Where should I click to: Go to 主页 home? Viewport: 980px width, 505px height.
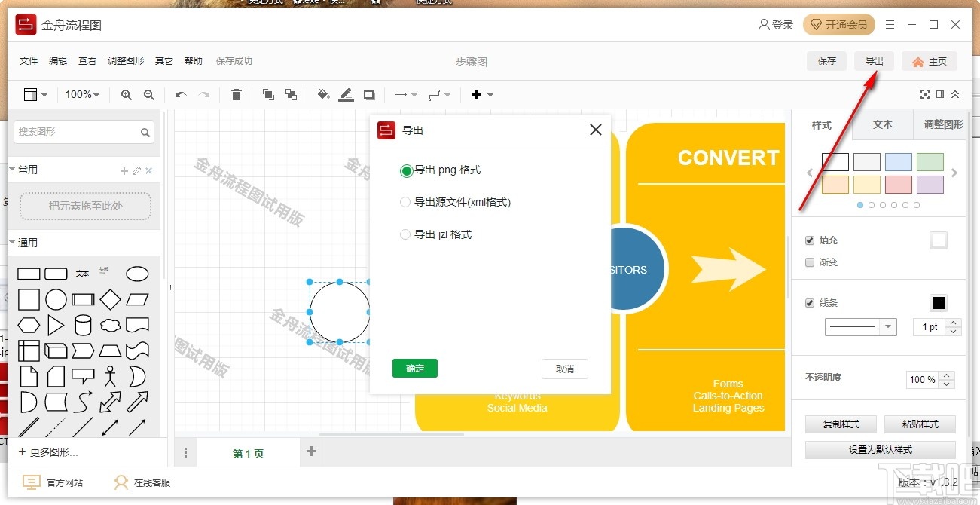930,62
